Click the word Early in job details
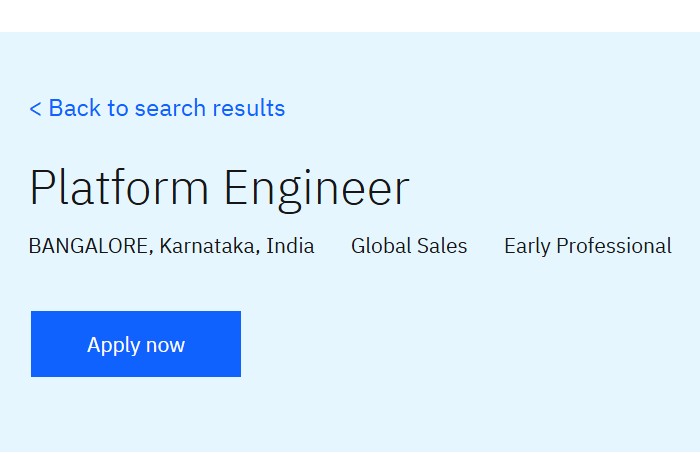 pos(527,246)
